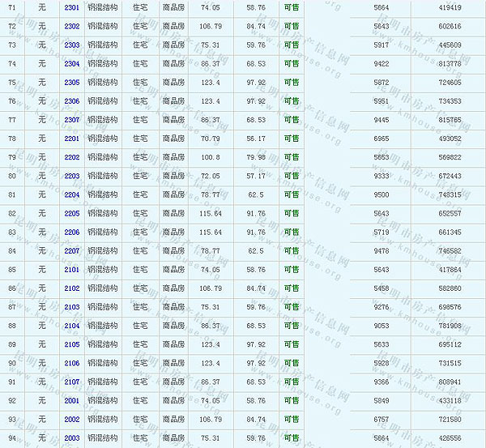486x448 pixels.
Task: Click the 2101 room number
Action: (x=71, y=270)
